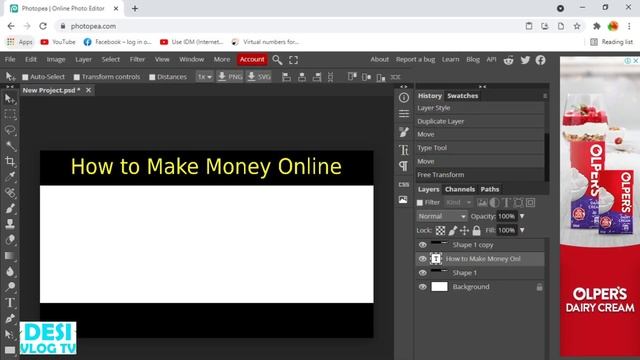Export as SVG button
This screenshot has width=640, height=360.
[259, 77]
